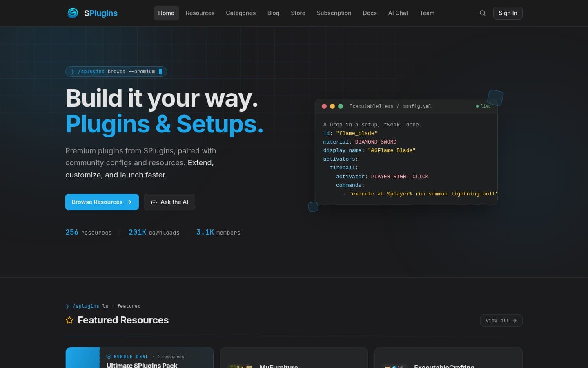Image resolution: width=588 pixels, height=368 pixels.
Task: Open the Ultimate SPlugins Pack card
Action: coord(139,357)
